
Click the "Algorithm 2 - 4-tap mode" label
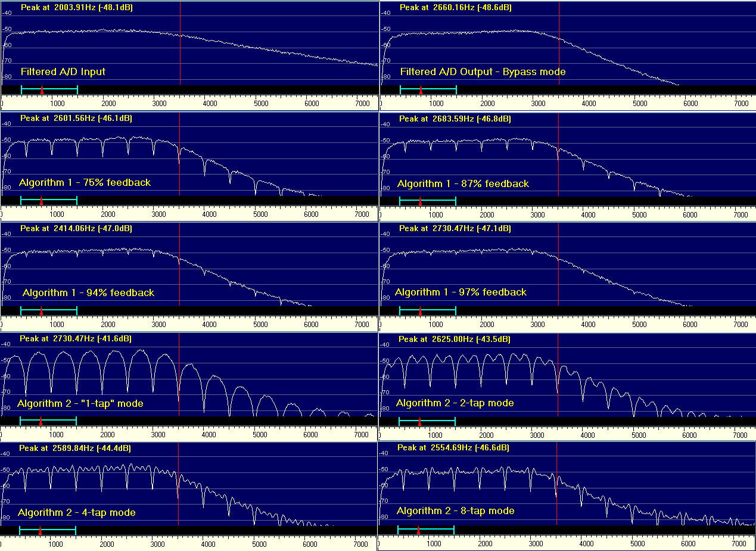[77, 512]
